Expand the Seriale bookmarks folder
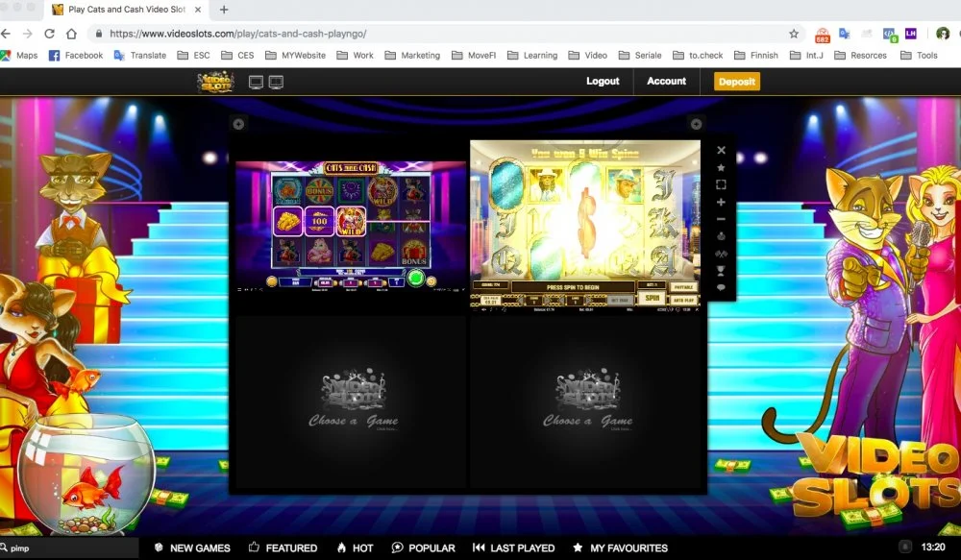961x560 pixels. tap(640, 55)
